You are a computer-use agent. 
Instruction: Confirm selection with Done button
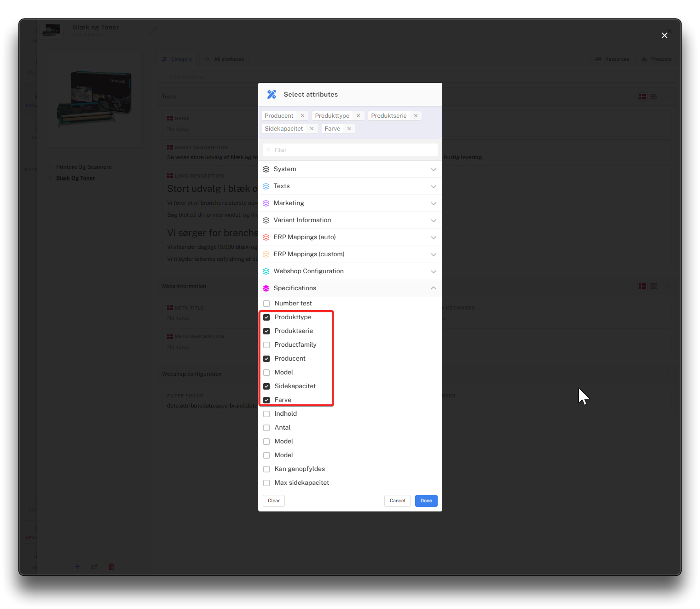tap(426, 501)
